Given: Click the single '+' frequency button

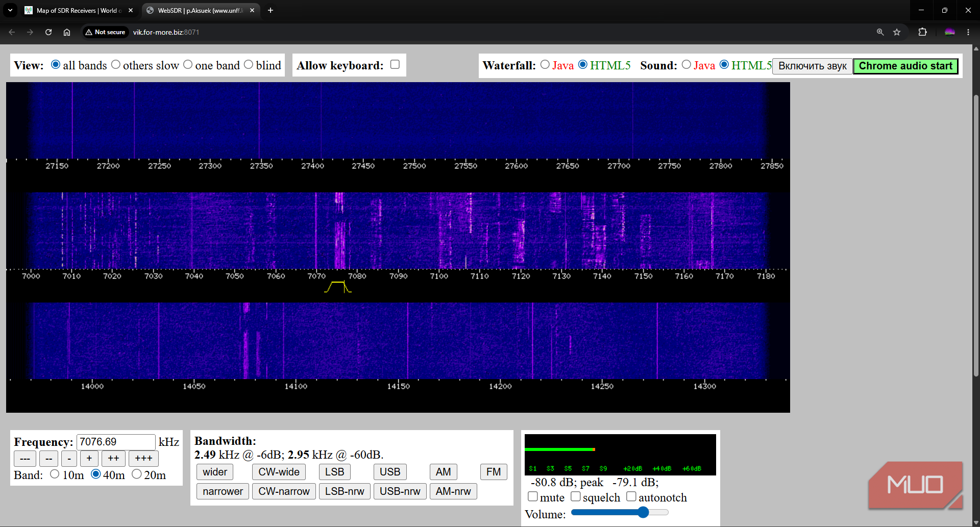Looking at the screenshot, I should point(89,459).
